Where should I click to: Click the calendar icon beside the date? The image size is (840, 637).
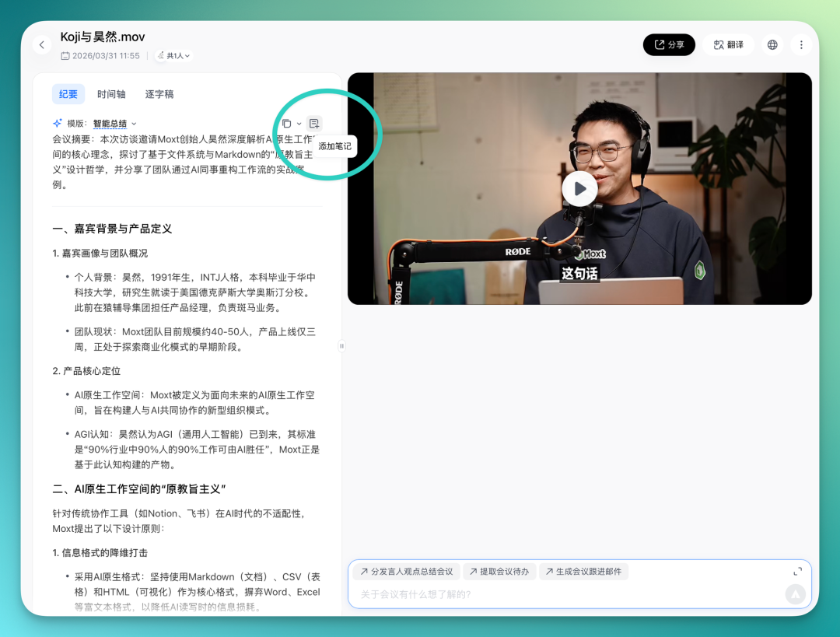click(65, 56)
